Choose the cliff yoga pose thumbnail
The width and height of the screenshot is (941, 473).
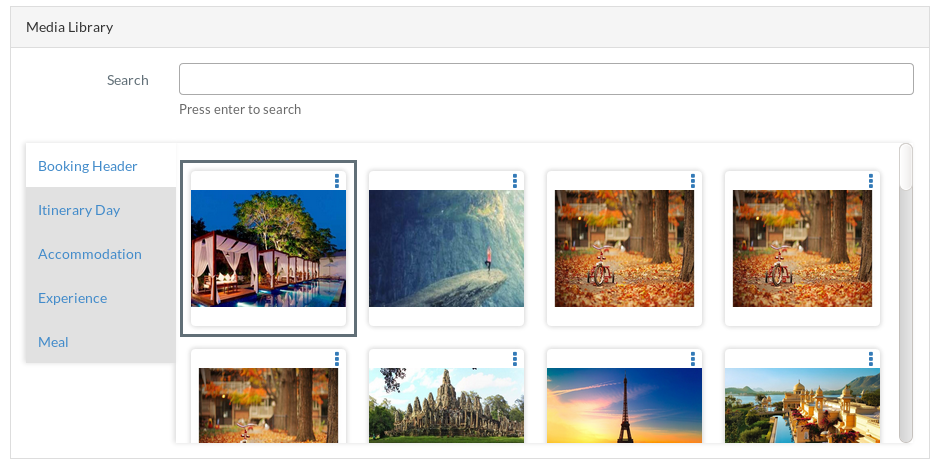pos(446,249)
